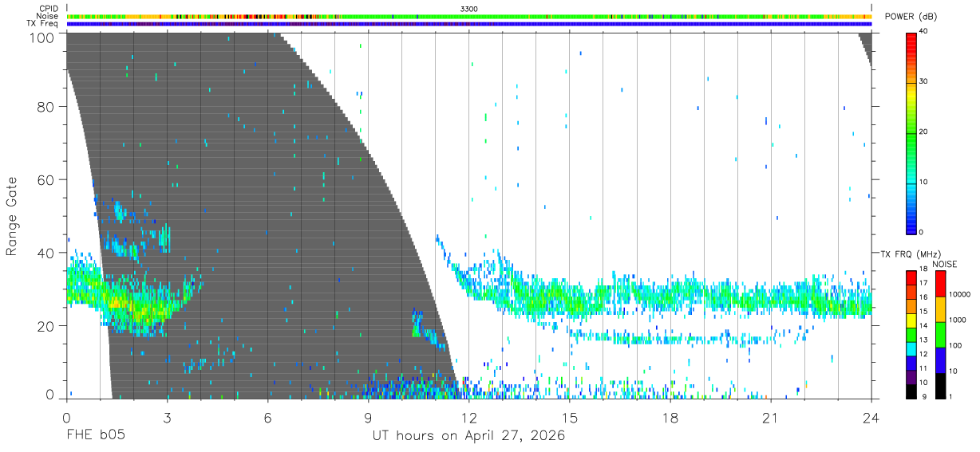Click the Noise row label
Viewport: 980px width, 452px height.
pyautogui.click(x=47, y=16)
